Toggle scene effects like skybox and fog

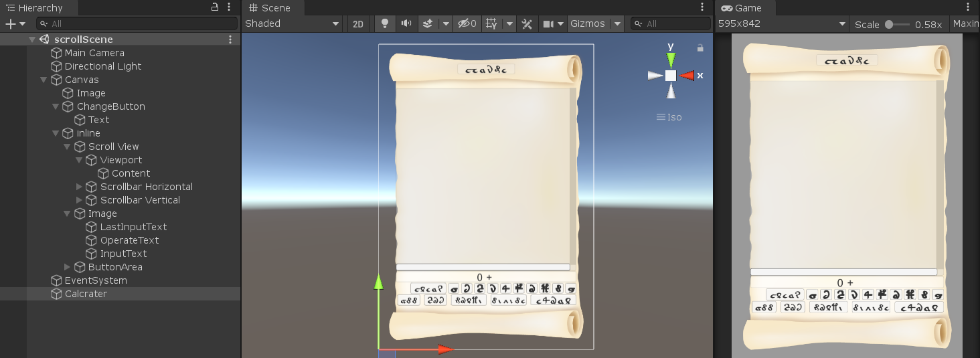[x=428, y=23]
